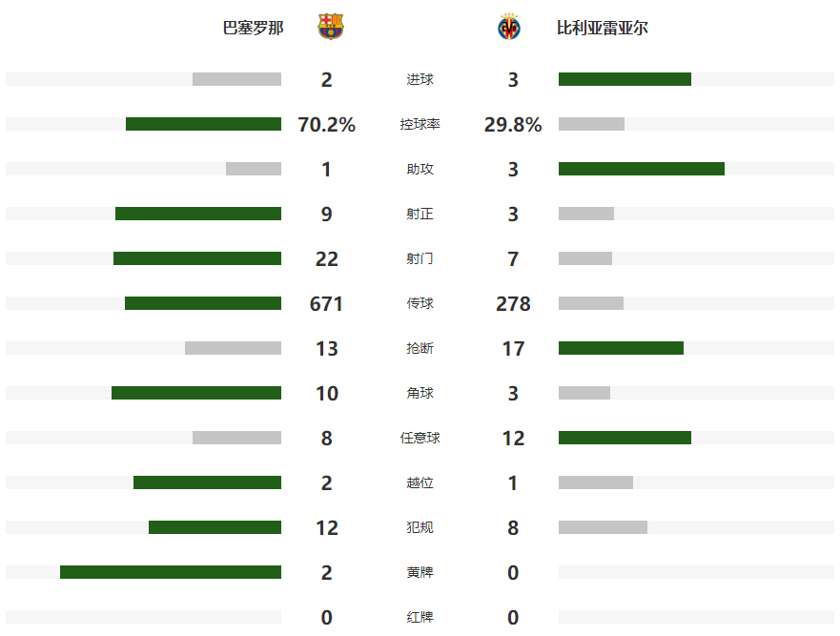Open the 比利亚雷亚尔 team name link
The image size is (840, 636).
(603, 28)
